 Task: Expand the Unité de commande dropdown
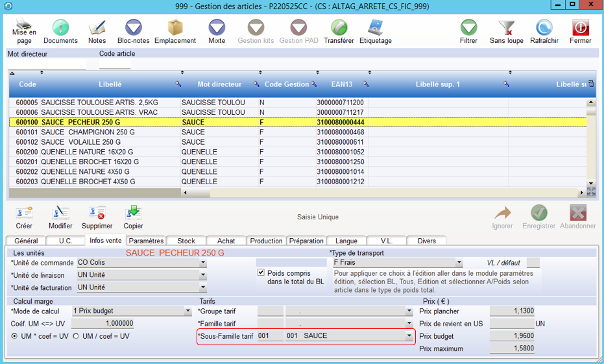(203, 263)
